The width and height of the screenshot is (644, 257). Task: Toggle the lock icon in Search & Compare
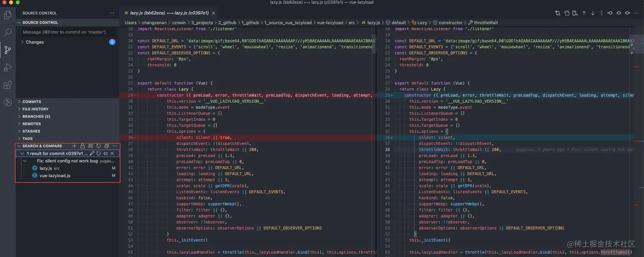83,146
